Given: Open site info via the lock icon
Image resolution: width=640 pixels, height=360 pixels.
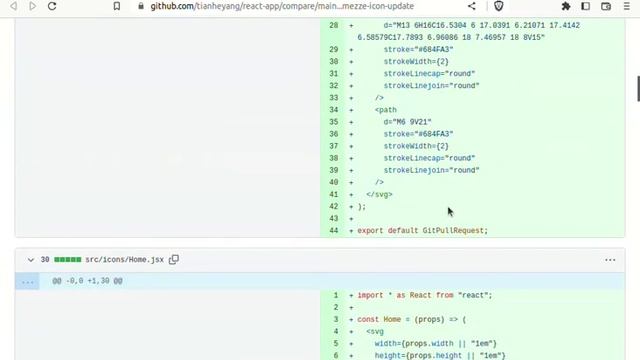Looking at the screenshot, I should tap(141, 6).
